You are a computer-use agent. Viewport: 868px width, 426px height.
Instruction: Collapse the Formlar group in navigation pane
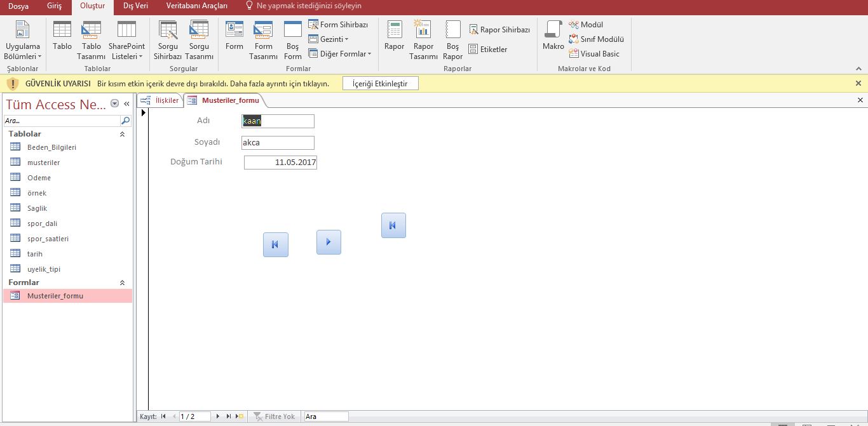coord(123,283)
